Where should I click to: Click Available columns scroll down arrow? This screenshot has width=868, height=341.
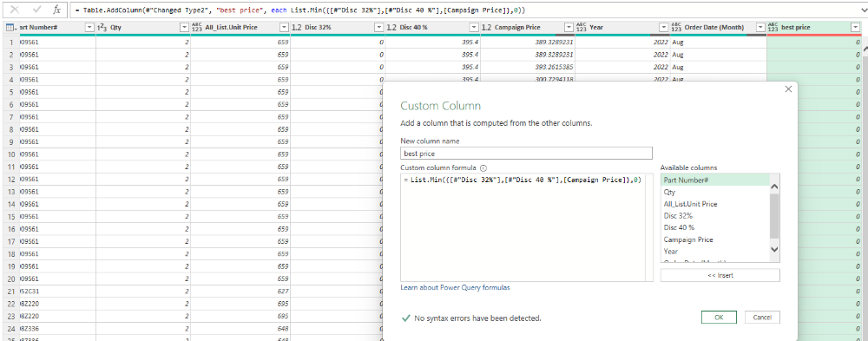(x=774, y=250)
